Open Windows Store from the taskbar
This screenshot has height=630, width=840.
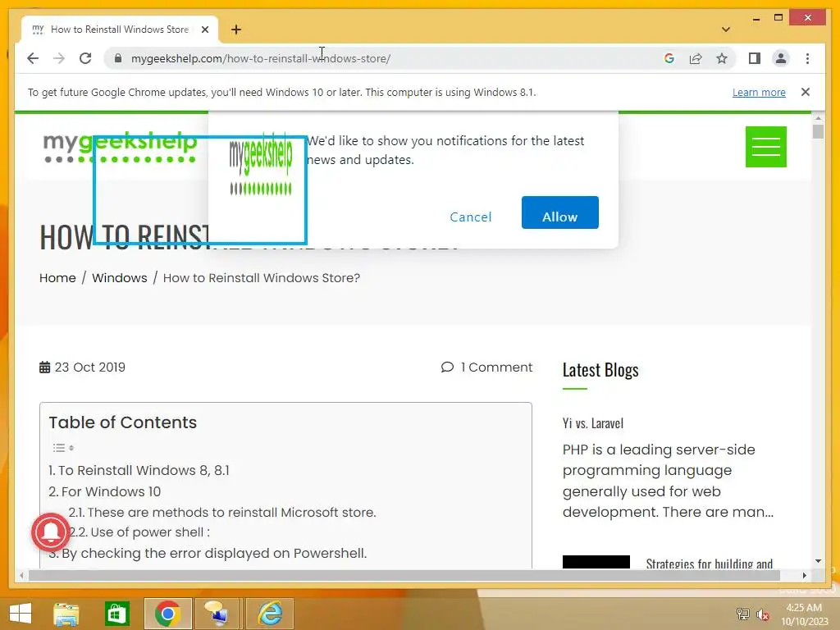click(116, 614)
